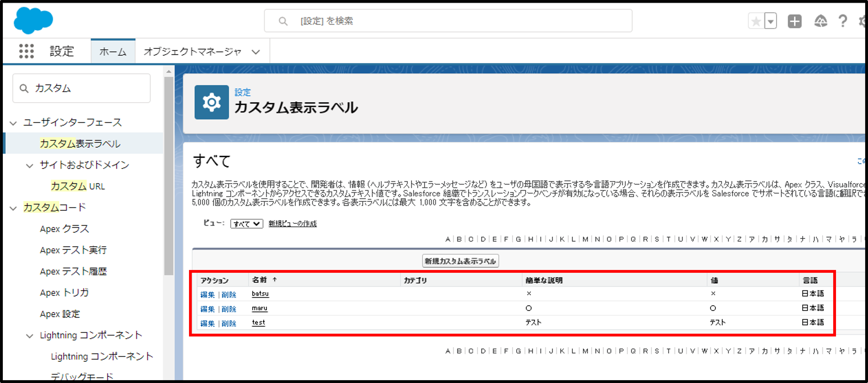The width and height of the screenshot is (868, 383).
Task: Open the App Launcher dots grid
Action: 26,51
